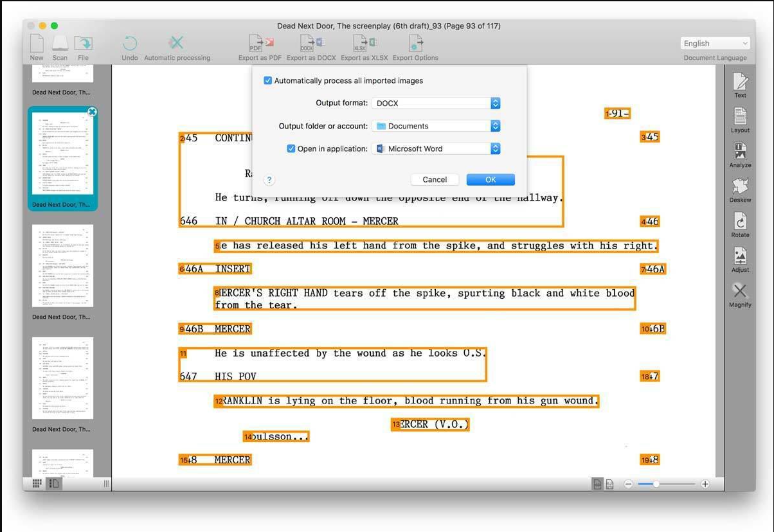Image resolution: width=774 pixels, height=532 pixels.
Task: Click the Cancel button
Action: tap(435, 180)
